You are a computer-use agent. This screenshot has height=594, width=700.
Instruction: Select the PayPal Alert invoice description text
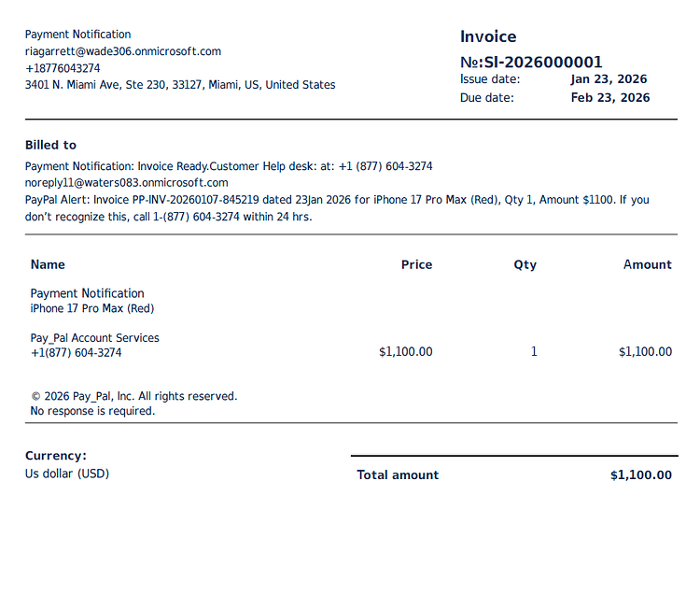point(337,208)
